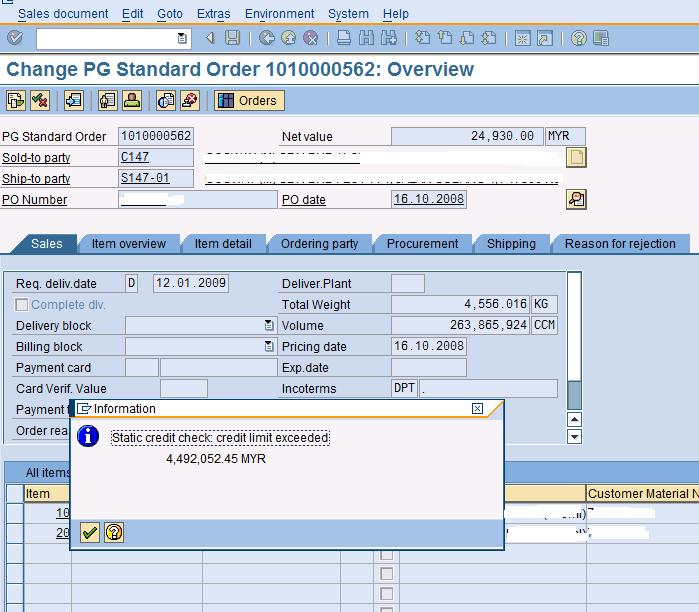Click the PO Number label link
The height and width of the screenshot is (612, 699).
34,200
